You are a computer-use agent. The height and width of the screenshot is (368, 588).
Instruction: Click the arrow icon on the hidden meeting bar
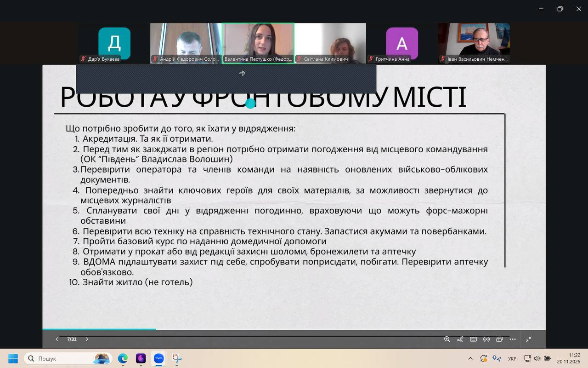(242, 73)
